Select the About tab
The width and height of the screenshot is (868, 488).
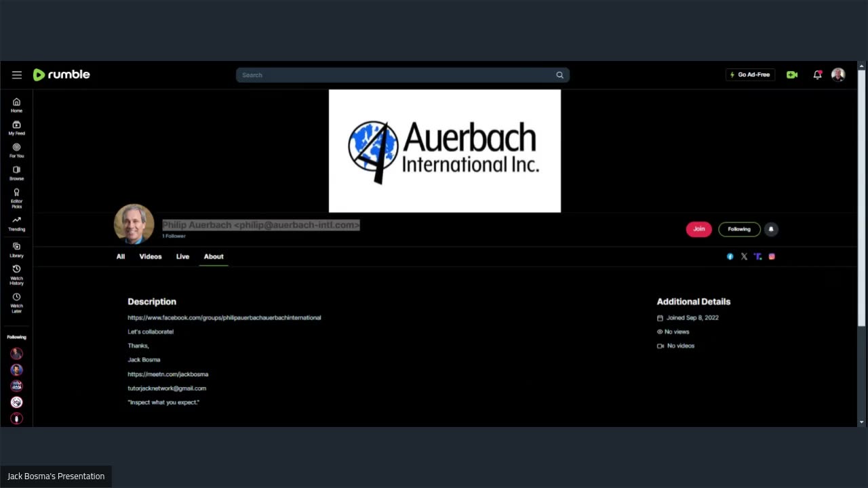coord(214,257)
